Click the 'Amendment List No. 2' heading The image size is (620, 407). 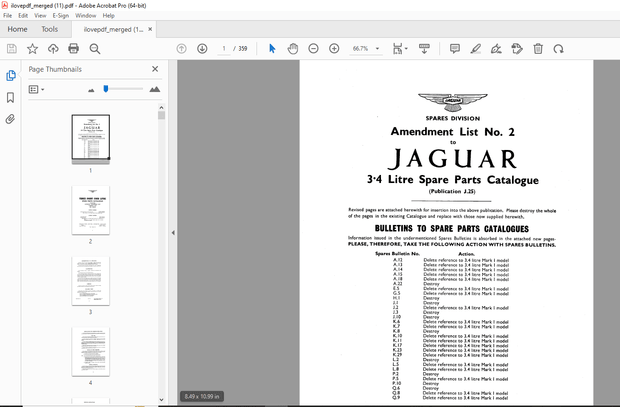452,132
